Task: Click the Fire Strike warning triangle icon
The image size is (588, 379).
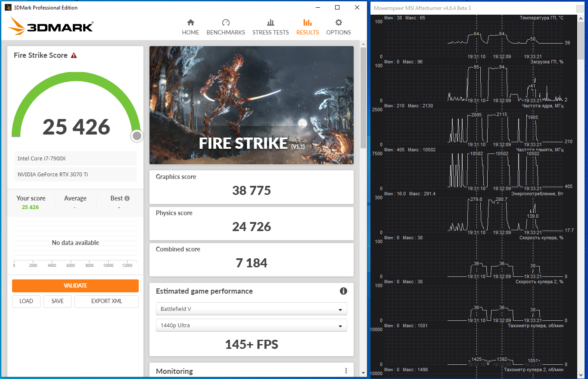Action: 74,56
